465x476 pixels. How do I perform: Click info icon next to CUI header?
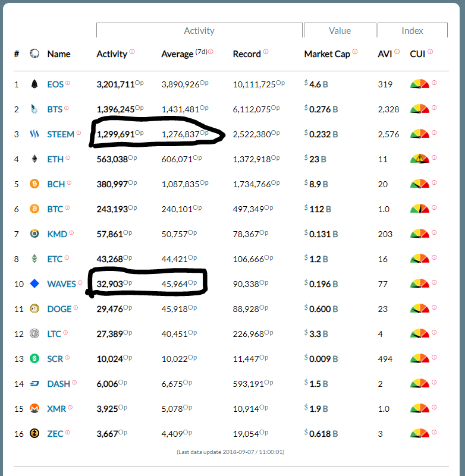pos(430,52)
